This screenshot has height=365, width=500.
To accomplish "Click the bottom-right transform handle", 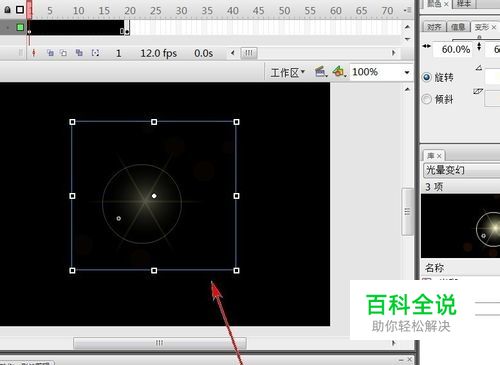I will tap(236, 270).
